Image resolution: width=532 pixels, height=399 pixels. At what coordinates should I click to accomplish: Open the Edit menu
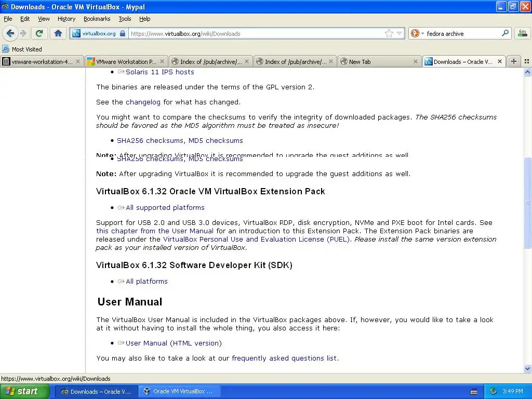click(x=25, y=19)
